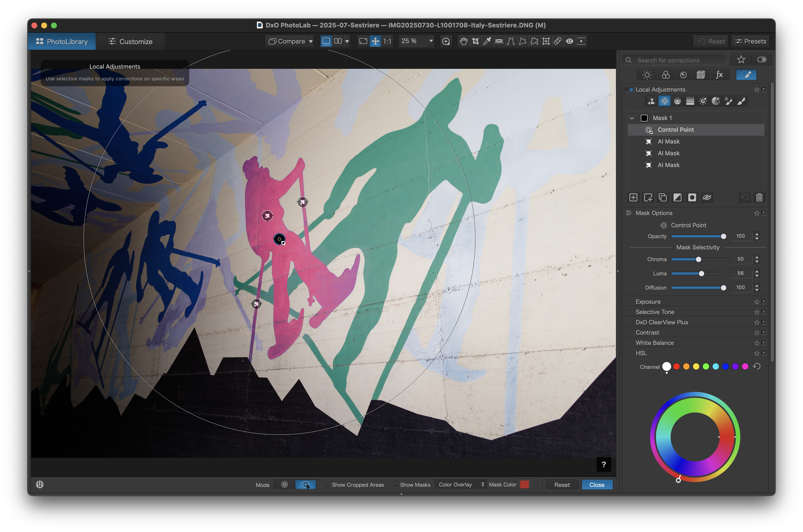Enable the Show Masks checkbox
This screenshot has height=532, width=803.
(395, 485)
